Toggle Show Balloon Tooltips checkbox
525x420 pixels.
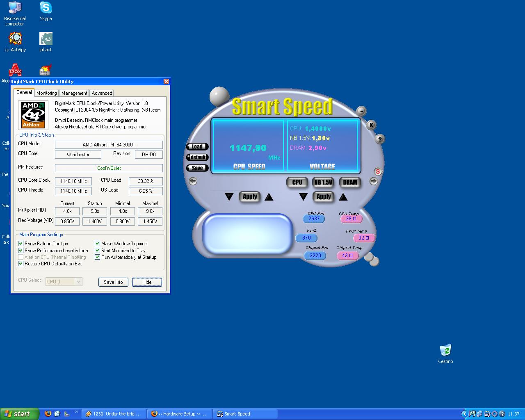coord(21,244)
